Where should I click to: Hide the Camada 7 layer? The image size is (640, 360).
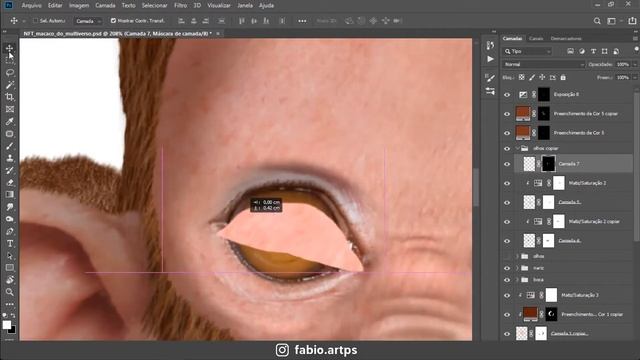[507, 164]
